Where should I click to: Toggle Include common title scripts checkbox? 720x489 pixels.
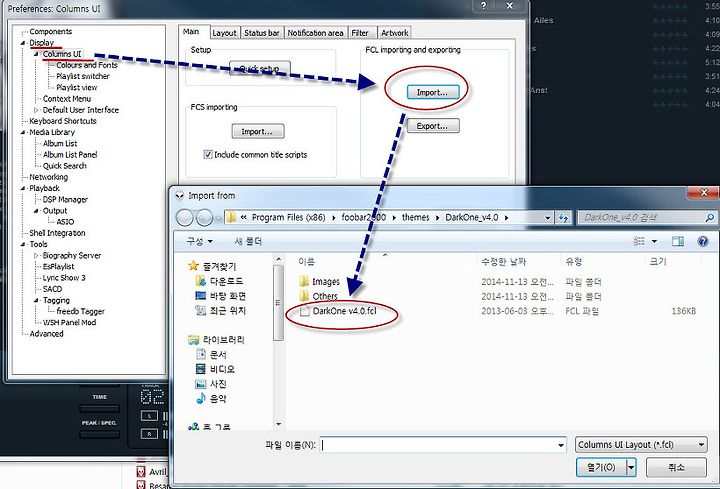pyautogui.click(x=208, y=155)
